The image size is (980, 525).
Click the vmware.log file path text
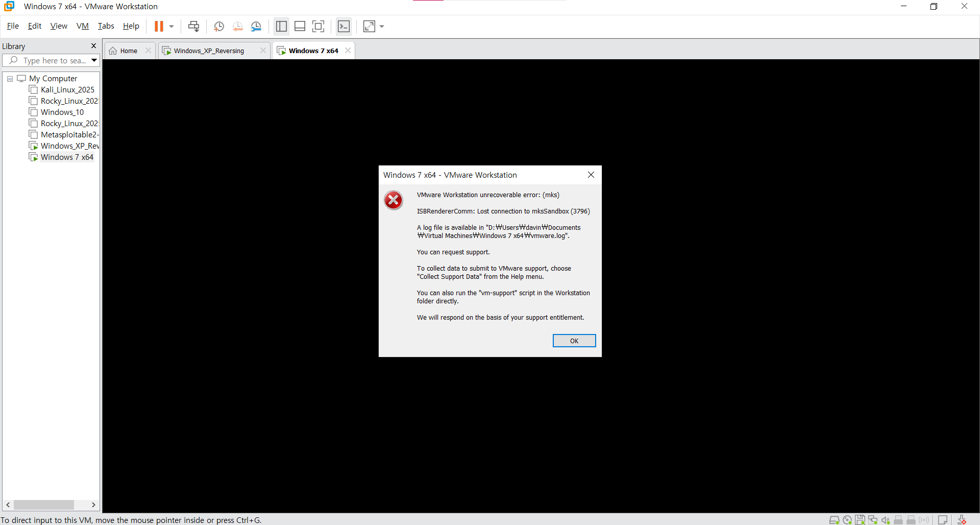499,232
